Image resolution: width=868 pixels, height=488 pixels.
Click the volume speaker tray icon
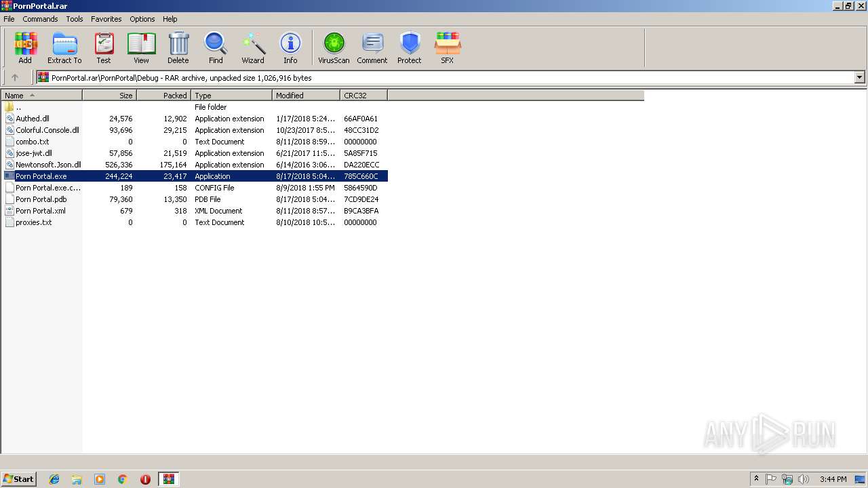pos(804,479)
